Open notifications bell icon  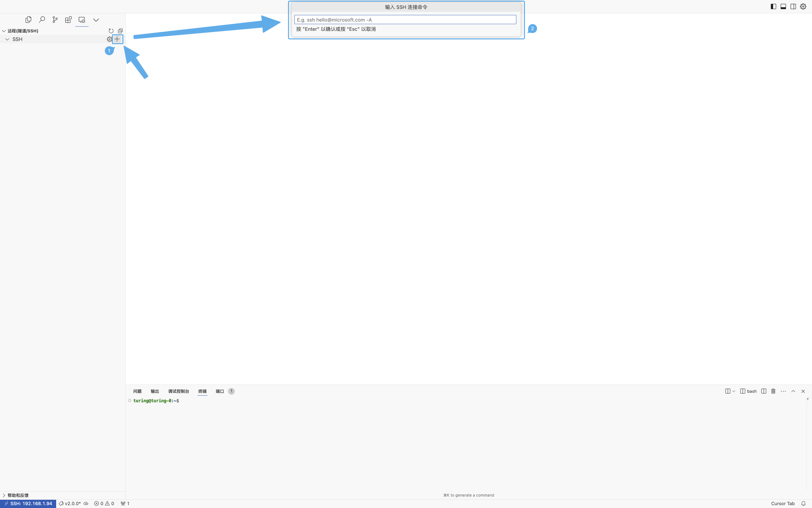tap(803, 503)
